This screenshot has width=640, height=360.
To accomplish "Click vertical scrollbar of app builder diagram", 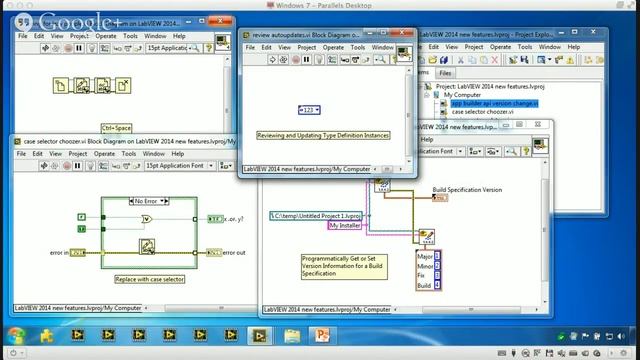I will click(x=545, y=231).
